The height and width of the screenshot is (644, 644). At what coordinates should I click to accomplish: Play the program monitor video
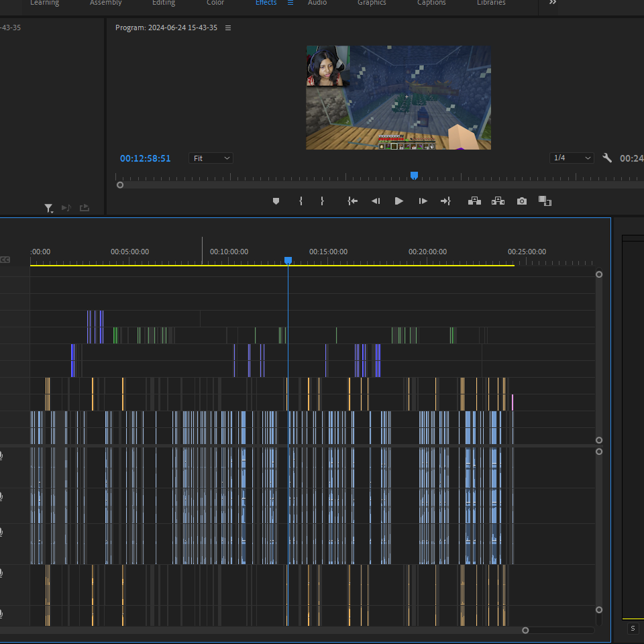point(398,201)
